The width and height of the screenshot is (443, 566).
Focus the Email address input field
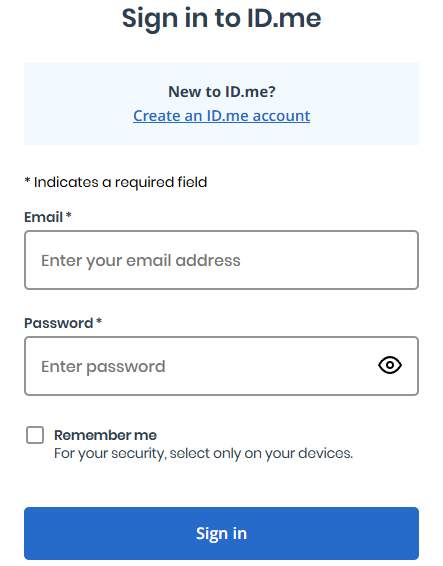pyautogui.click(x=221, y=260)
